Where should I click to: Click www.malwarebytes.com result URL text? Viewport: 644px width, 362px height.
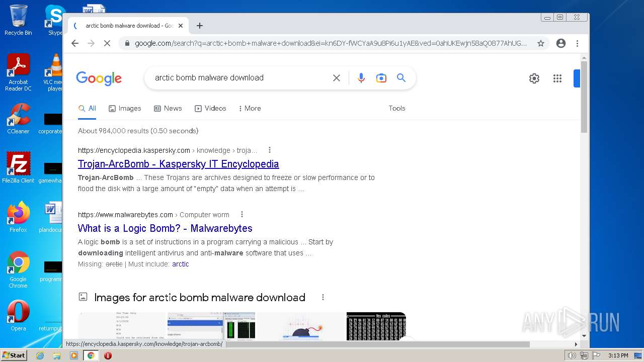tap(125, 214)
